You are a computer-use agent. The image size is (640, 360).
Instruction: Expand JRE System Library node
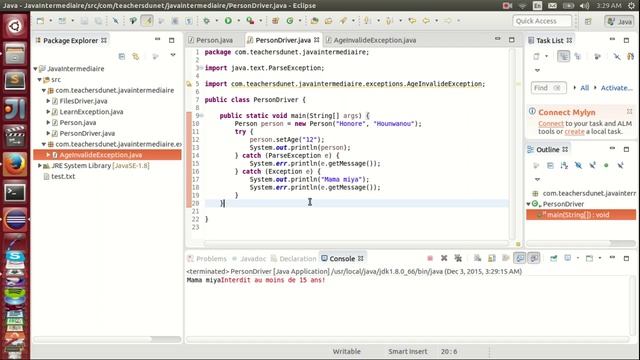click(x=40, y=165)
